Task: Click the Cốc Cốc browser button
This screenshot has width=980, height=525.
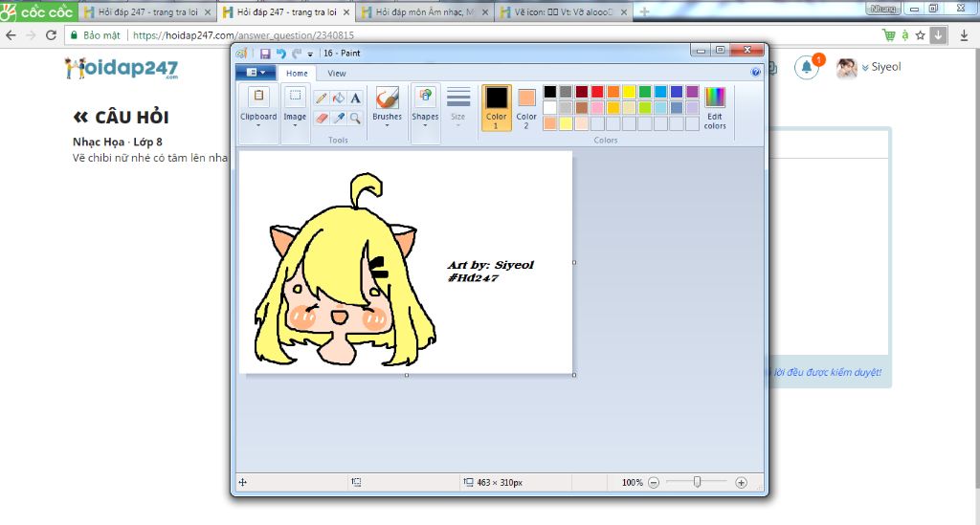Action: (x=38, y=11)
